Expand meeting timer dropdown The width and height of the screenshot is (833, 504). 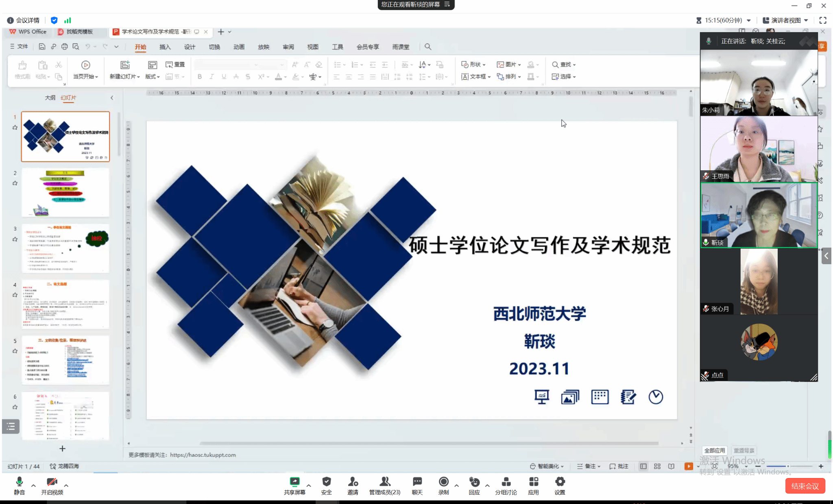tap(749, 20)
